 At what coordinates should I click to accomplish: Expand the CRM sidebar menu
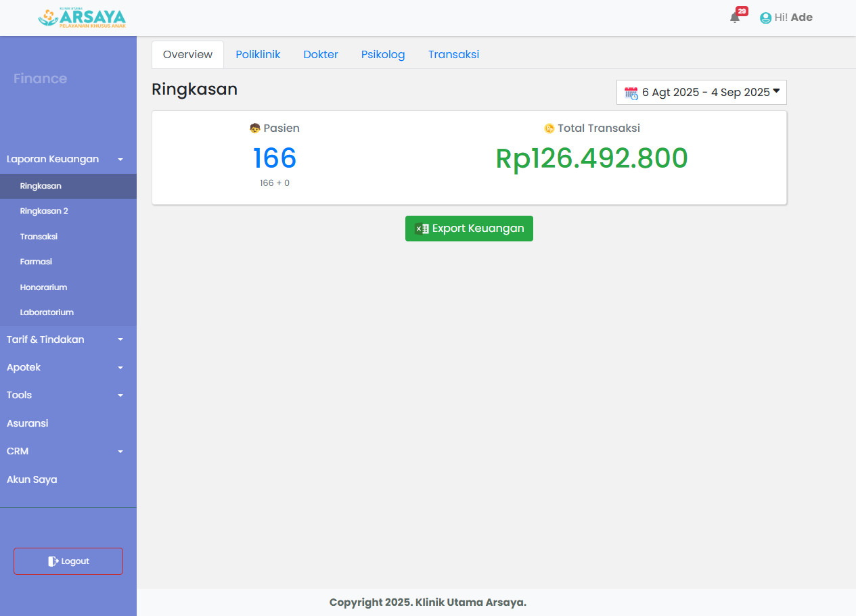pyautogui.click(x=65, y=451)
